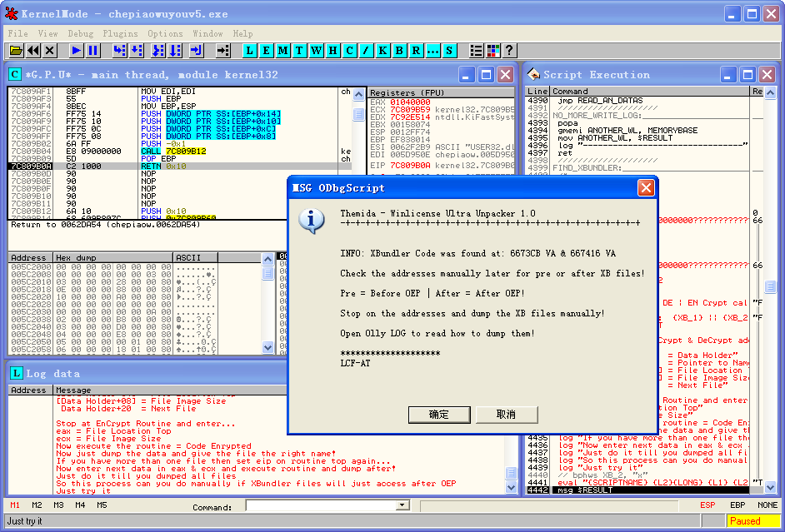Click the Step over toolbar icon
This screenshot has height=532, width=785.
pos(136,51)
